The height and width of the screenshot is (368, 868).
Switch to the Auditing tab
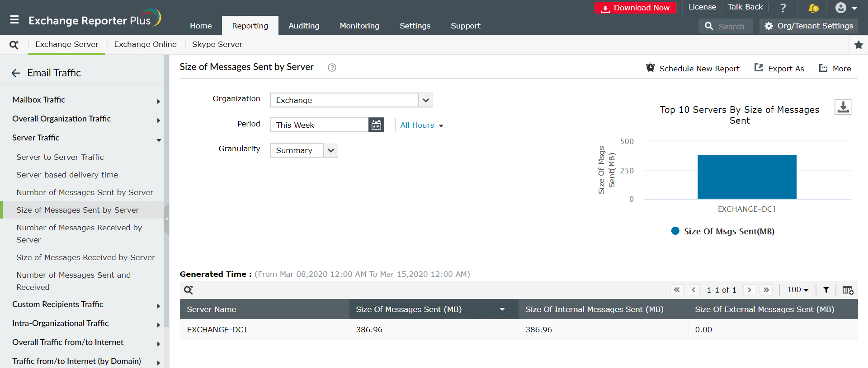click(304, 26)
